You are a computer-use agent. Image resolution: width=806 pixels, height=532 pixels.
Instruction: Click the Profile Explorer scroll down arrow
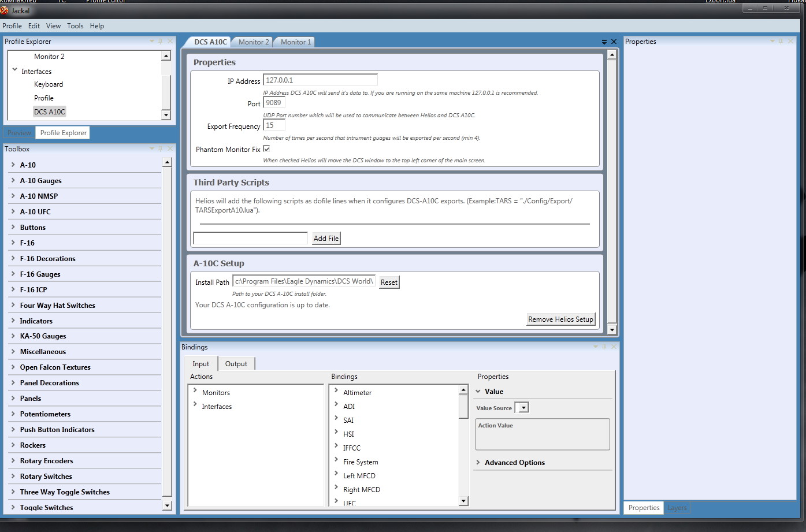click(166, 115)
